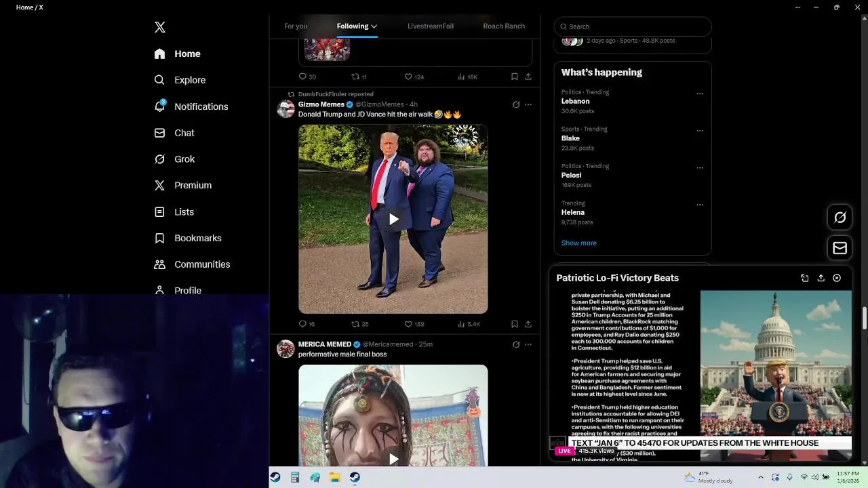Open Grok actions on the MERICA MEMED post
Screen dimensions: 868x488
coord(516,344)
